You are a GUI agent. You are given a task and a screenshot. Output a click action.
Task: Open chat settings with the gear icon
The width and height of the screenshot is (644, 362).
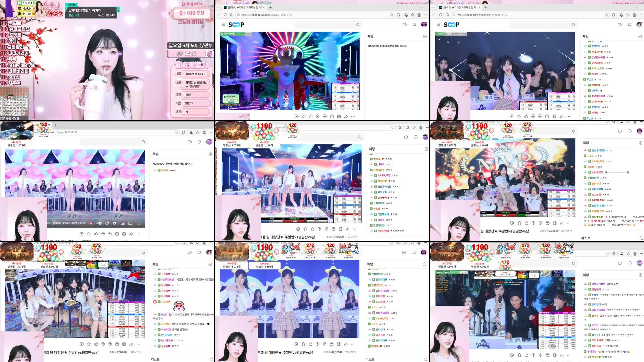(424, 36)
